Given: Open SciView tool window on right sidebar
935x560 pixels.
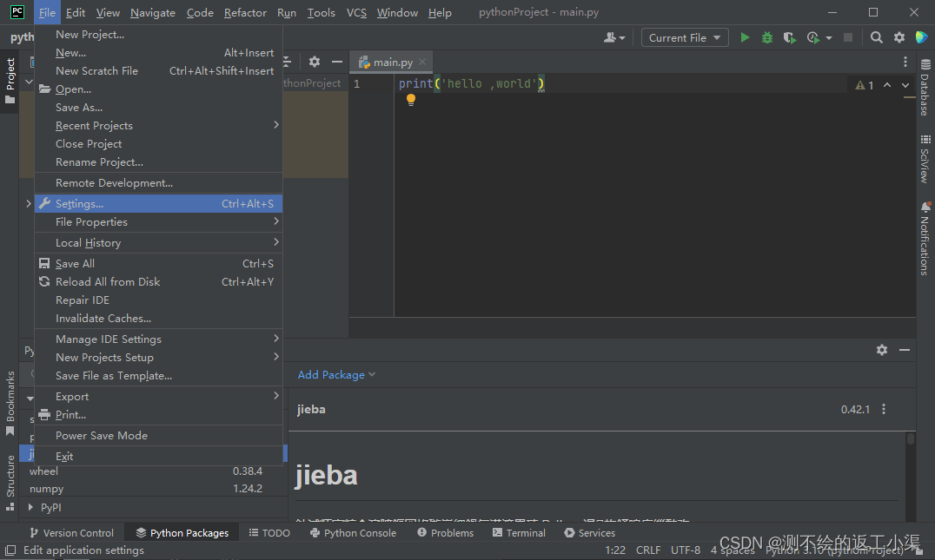Looking at the screenshot, I should tap(925, 159).
